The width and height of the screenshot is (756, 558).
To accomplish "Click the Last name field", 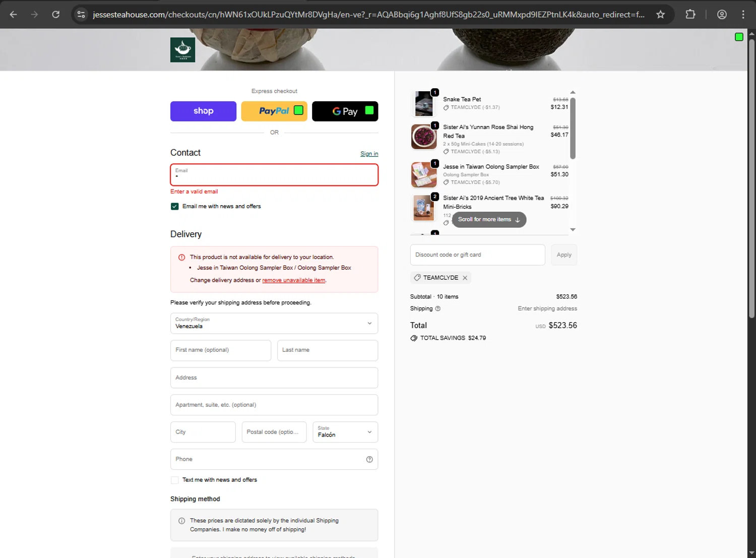I will (x=328, y=350).
